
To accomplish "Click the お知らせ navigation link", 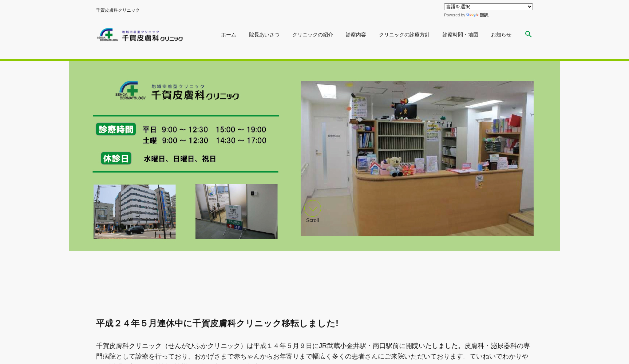I will (x=501, y=35).
